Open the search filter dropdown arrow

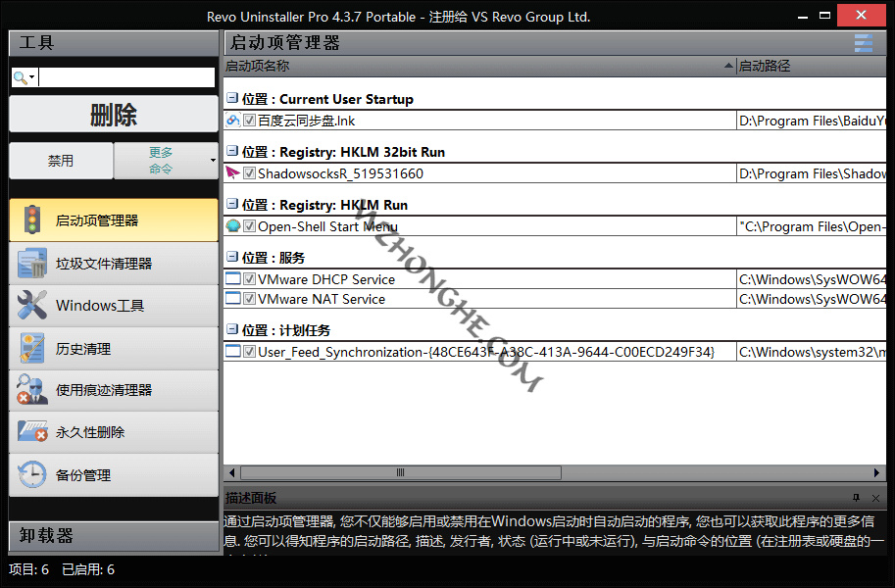(30, 74)
